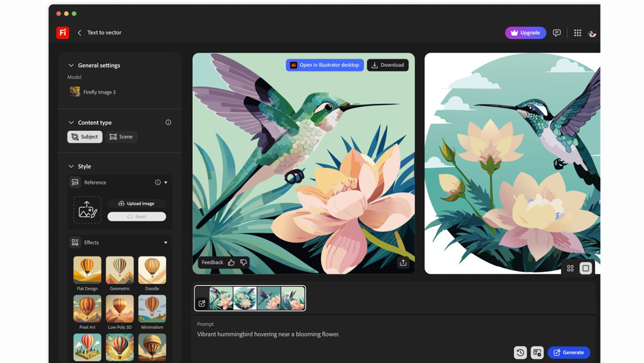Click the Effects panel icon

75,243
